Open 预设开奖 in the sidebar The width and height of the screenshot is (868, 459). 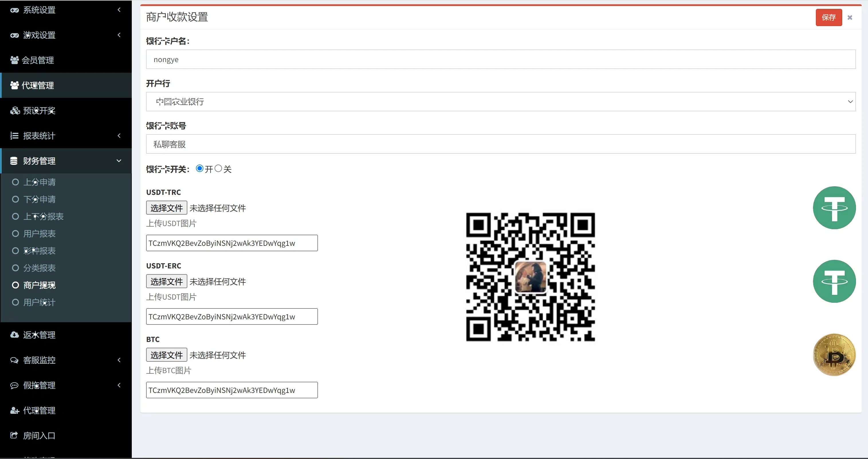pyautogui.click(x=66, y=111)
